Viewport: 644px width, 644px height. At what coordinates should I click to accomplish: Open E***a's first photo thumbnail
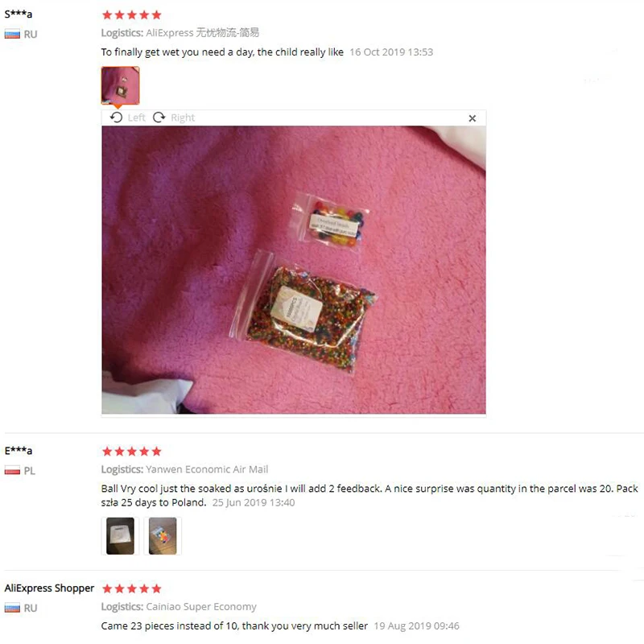pyautogui.click(x=120, y=536)
